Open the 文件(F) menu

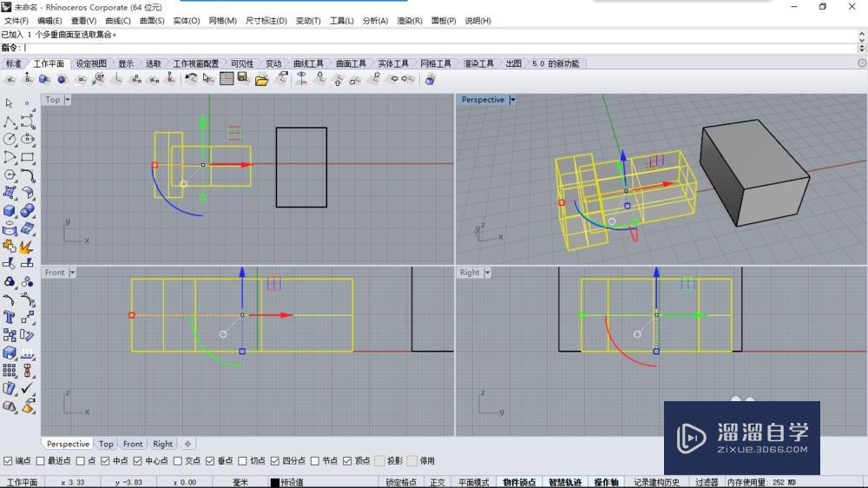(16, 21)
